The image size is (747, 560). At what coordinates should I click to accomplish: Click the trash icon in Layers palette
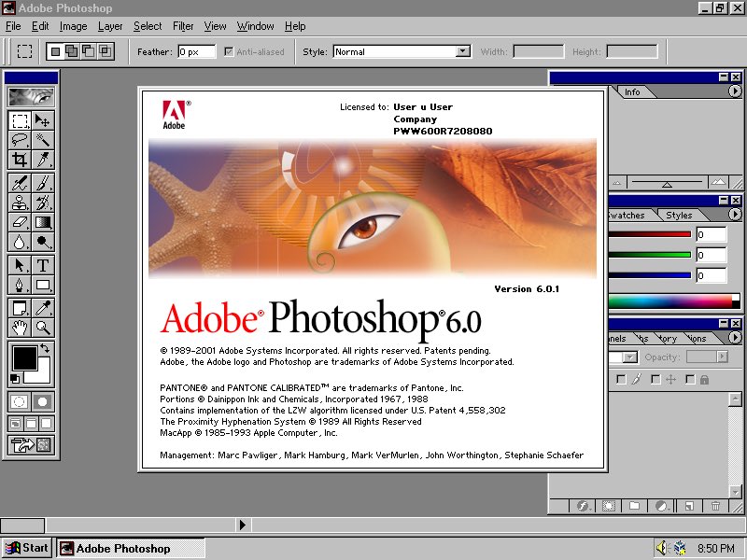715,506
